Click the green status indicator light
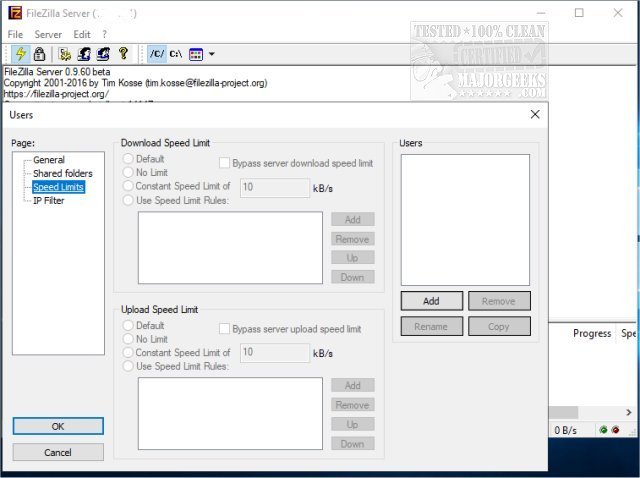Screen dimensions: 640x478 (603, 430)
